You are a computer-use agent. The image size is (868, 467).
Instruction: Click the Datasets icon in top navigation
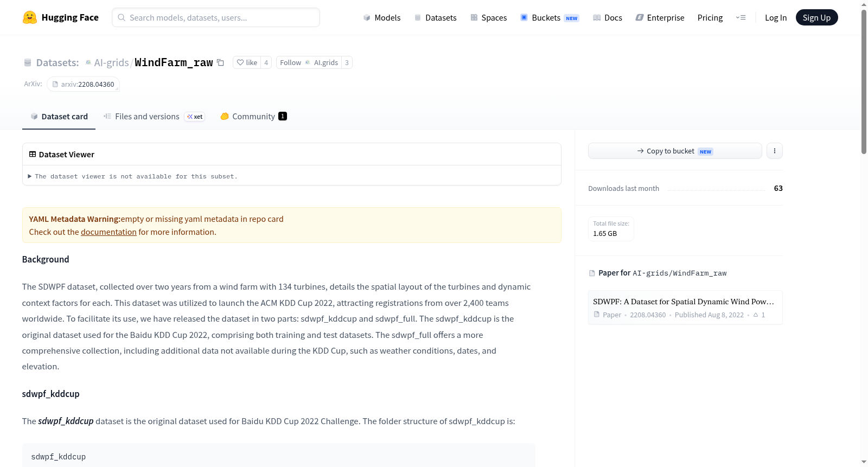point(418,17)
